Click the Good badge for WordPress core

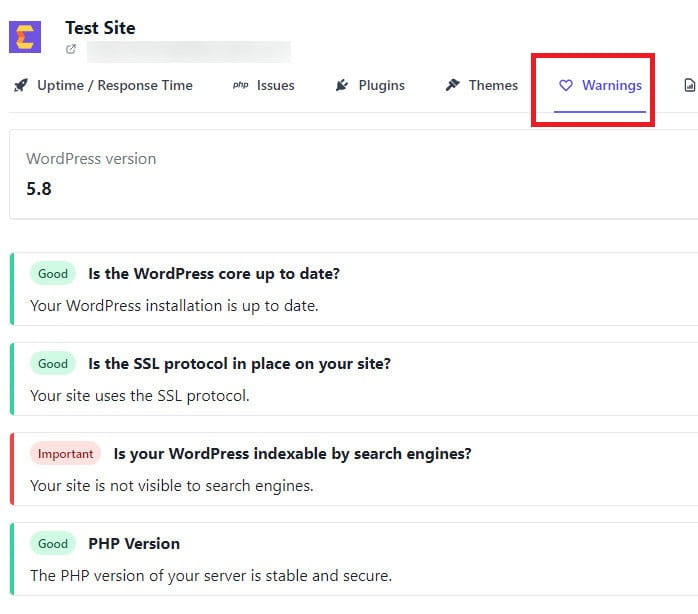click(53, 274)
